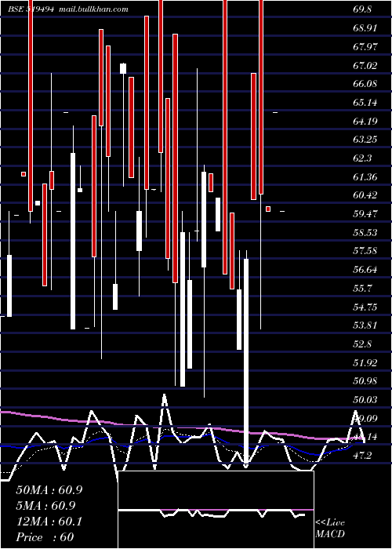Click the 50MA : 60.9 readout
392x549 pixels.
[x=49, y=490]
